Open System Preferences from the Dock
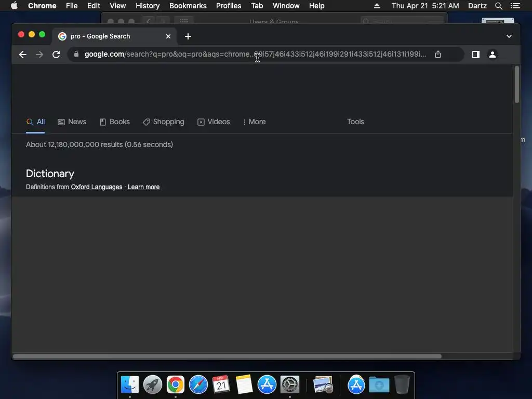This screenshot has width=532, height=399. click(x=290, y=385)
